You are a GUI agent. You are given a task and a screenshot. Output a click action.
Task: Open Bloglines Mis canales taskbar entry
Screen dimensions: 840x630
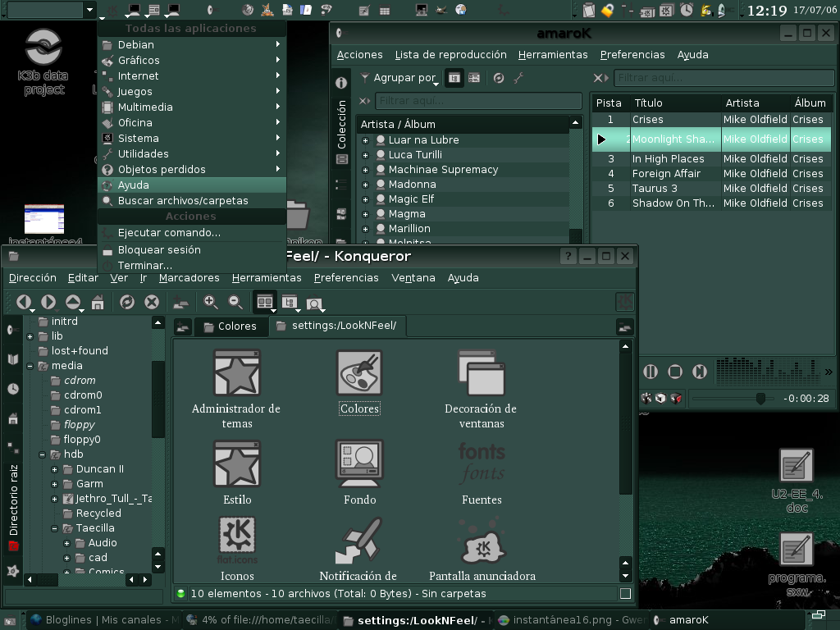pyautogui.click(x=105, y=620)
